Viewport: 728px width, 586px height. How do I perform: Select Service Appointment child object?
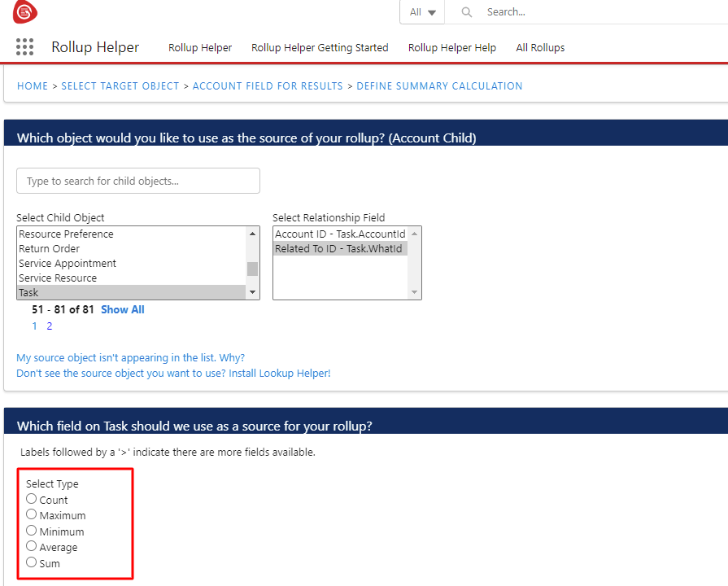click(x=132, y=263)
